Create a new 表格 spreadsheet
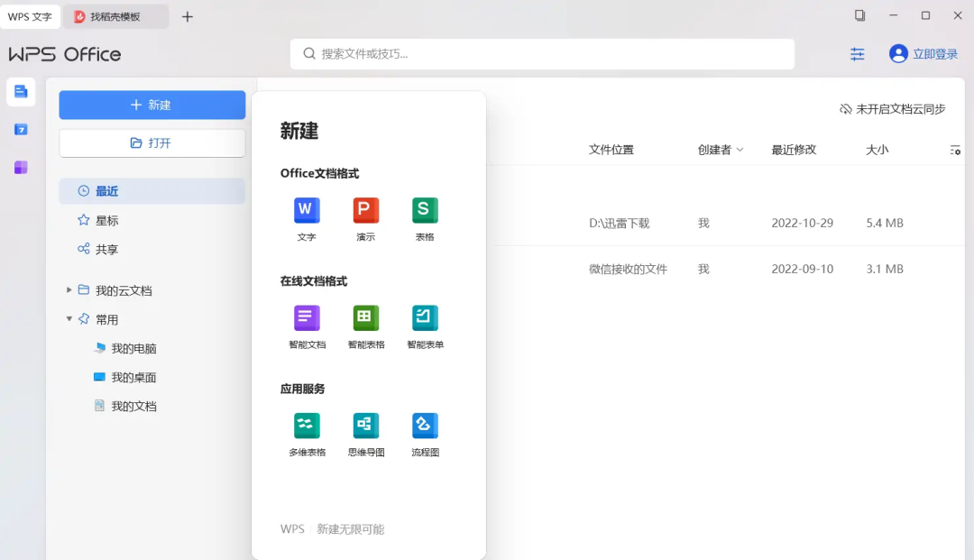This screenshot has width=974, height=560. click(424, 218)
